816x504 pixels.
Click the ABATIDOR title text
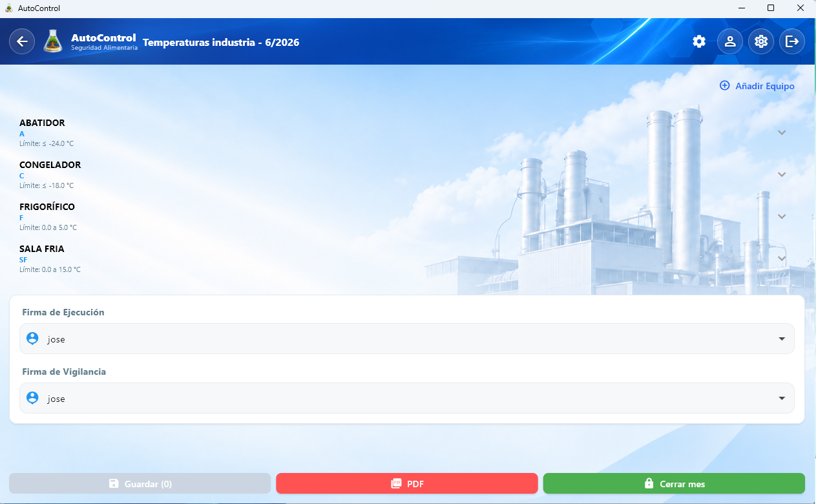[x=42, y=123]
